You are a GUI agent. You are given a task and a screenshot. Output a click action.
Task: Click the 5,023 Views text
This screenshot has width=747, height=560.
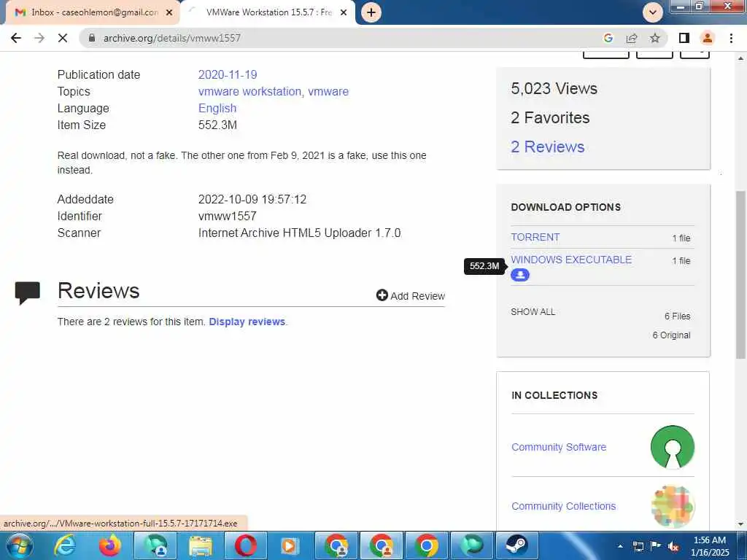coord(554,88)
